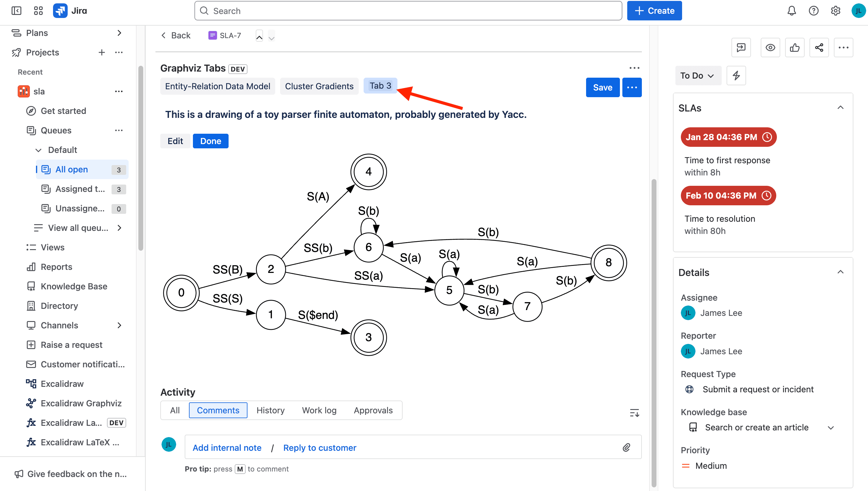Show All activity tab
868x491 pixels.
click(x=175, y=410)
